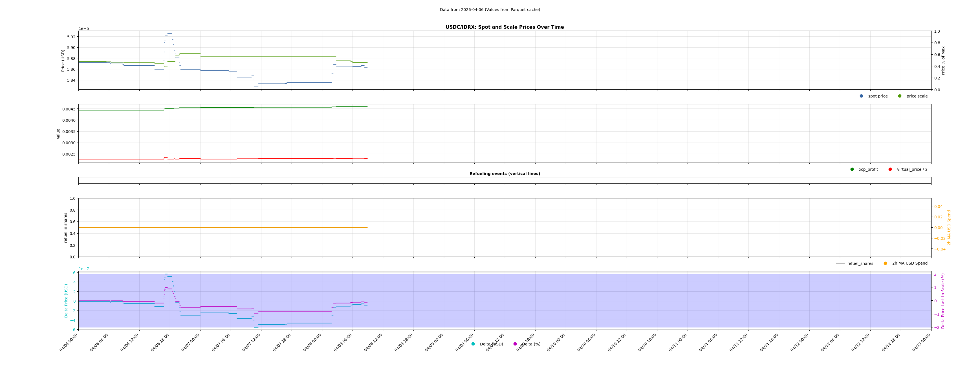
Task: Click the green xcp_profit legend dot
Action: tap(852, 170)
